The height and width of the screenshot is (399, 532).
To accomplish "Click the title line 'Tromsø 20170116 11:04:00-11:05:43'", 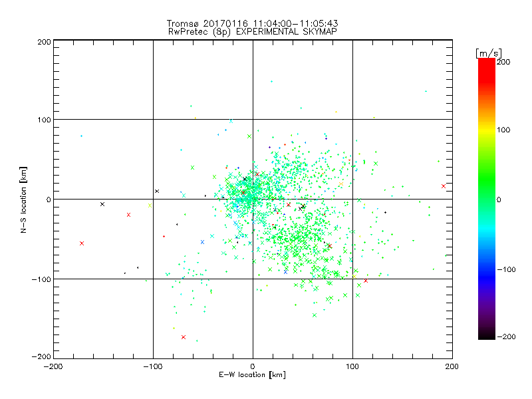I will click(253, 23).
